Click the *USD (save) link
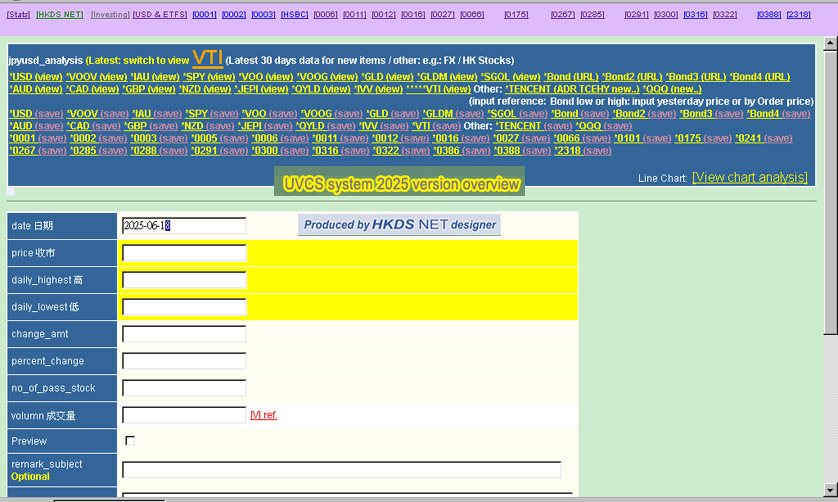Image resolution: width=838 pixels, height=502 pixels. click(x=36, y=114)
